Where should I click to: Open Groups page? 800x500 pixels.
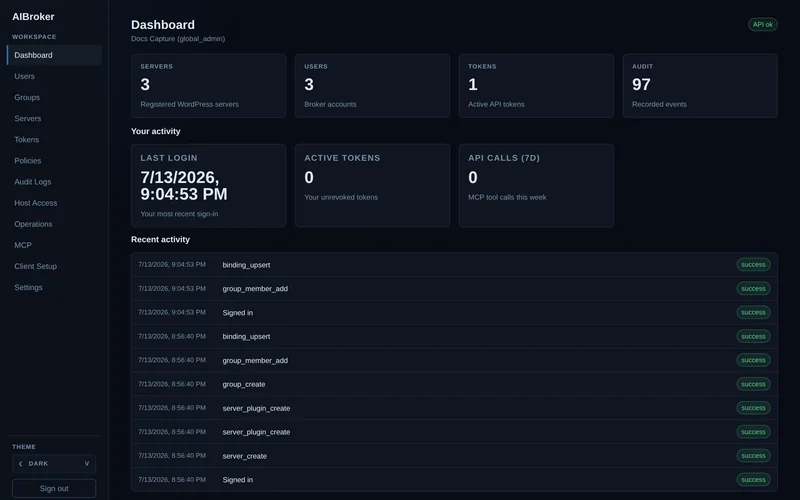point(54,97)
